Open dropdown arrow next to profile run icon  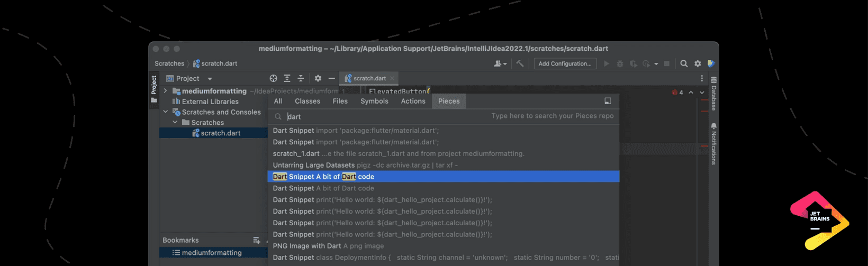coord(656,64)
